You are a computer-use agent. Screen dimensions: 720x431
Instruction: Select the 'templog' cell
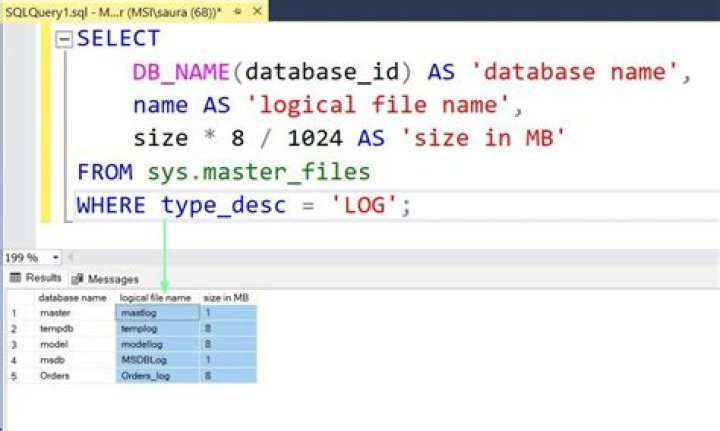click(158, 329)
